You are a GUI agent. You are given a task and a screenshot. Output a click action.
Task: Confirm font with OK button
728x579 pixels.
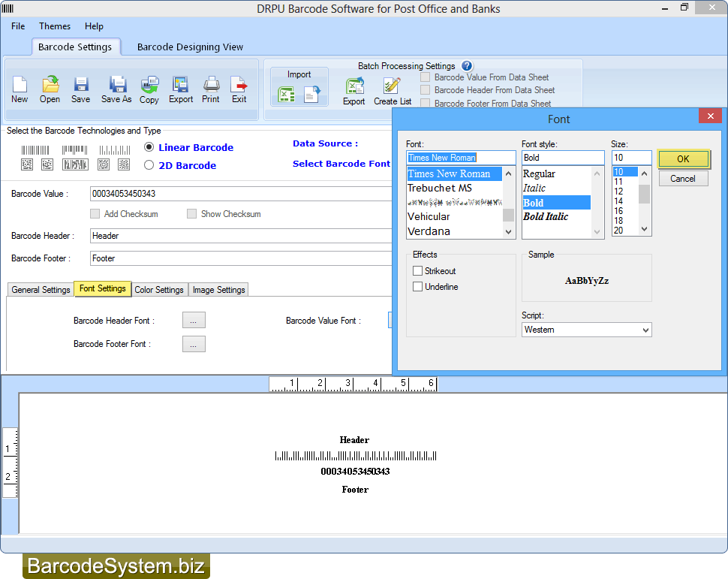click(x=683, y=159)
